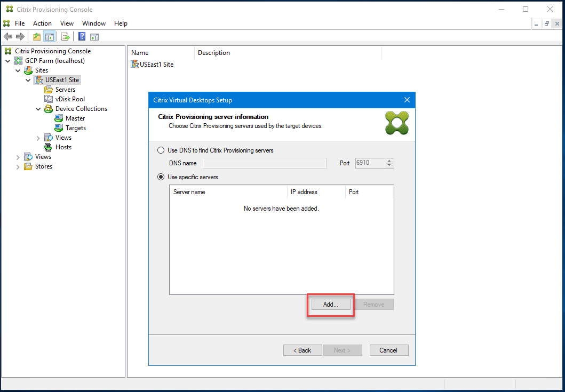The image size is (565, 392).
Task: Select the Use specific servers option
Action: point(161,177)
